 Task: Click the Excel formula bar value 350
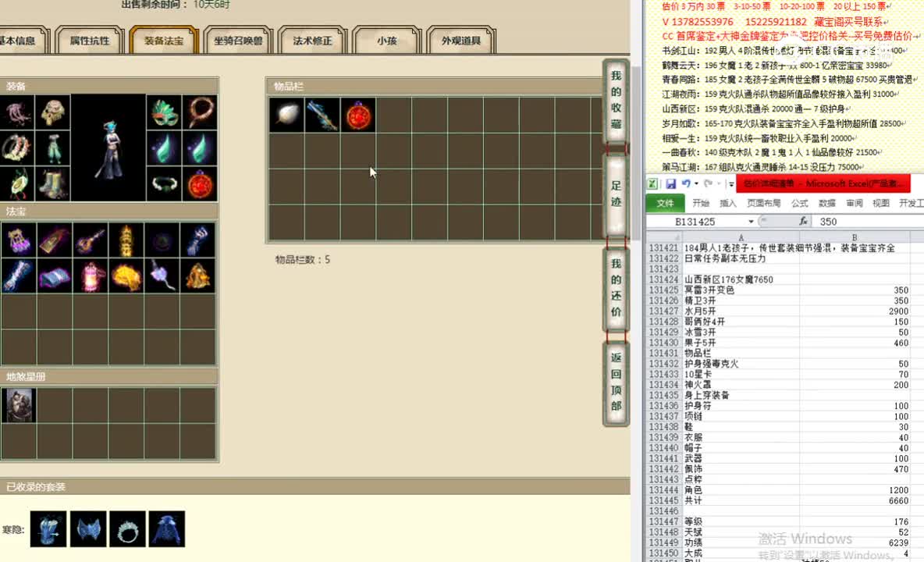[x=828, y=222]
